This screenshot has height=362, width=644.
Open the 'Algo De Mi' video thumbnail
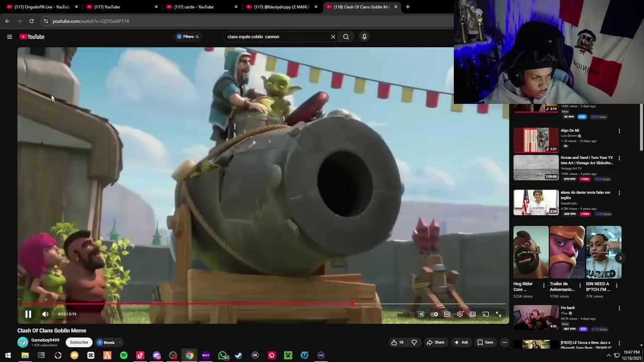(536, 140)
